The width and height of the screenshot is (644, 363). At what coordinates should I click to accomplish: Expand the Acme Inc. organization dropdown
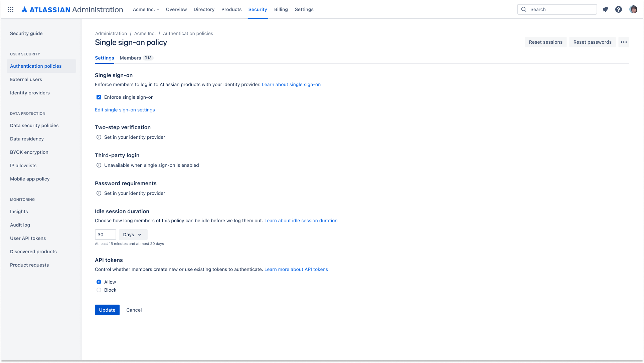tap(146, 9)
